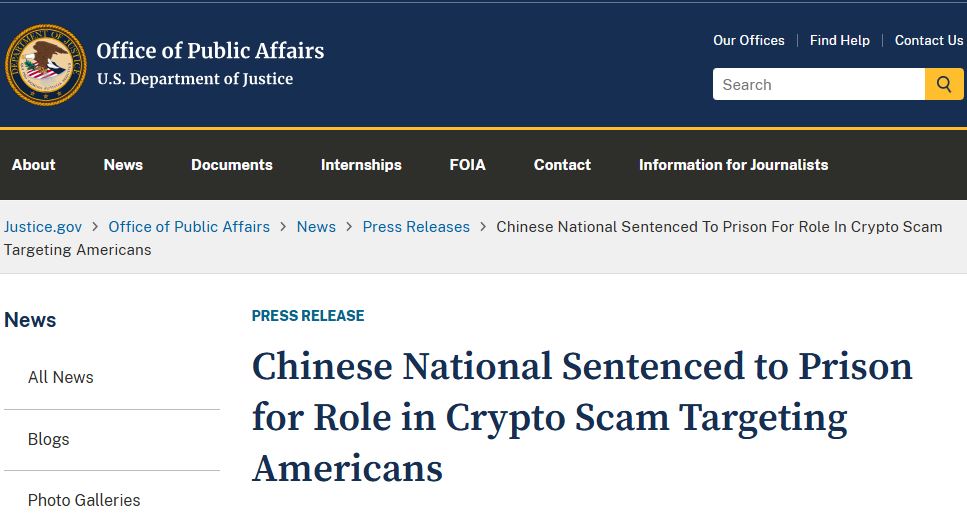Click the Justice.gov breadcrumb link
This screenshot has width=967, height=519.
tap(43, 227)
